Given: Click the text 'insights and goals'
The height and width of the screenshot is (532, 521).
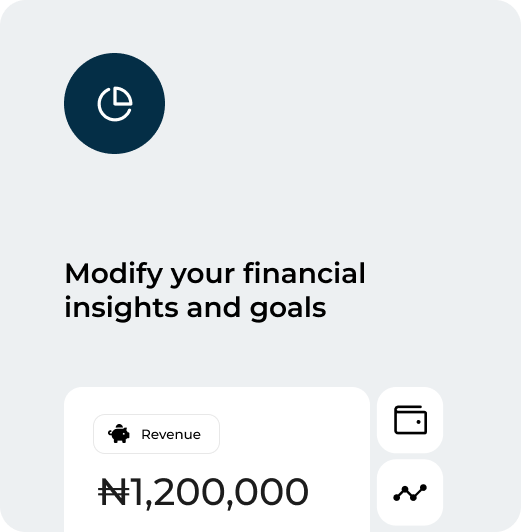Looking at the screenshot, I should [195, 309].
